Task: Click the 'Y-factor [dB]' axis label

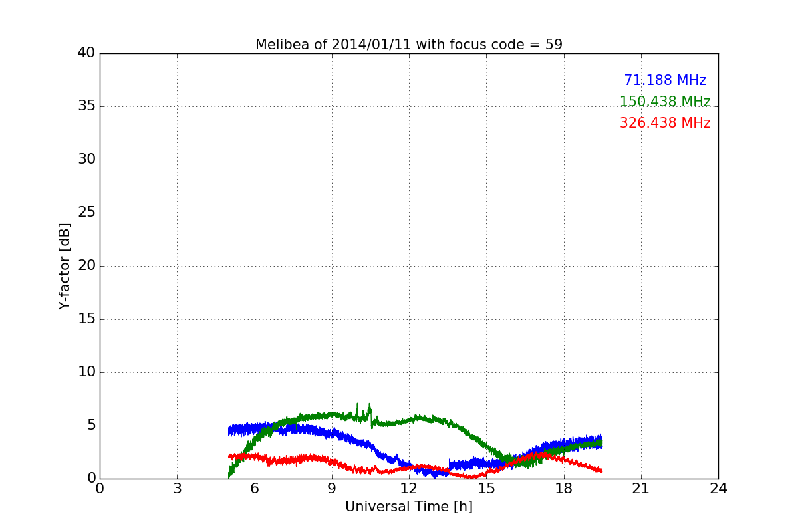Action: tap(65, 266)
